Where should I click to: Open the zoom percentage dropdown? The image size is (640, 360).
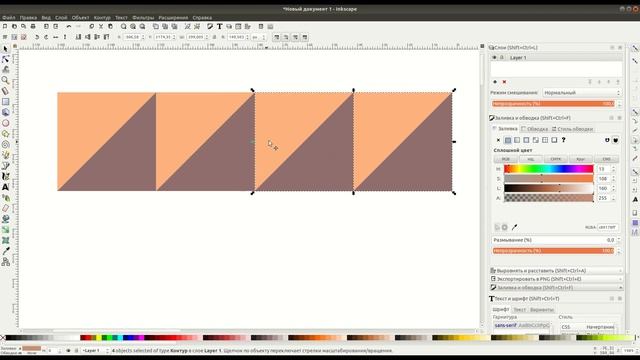coord(630,351)
